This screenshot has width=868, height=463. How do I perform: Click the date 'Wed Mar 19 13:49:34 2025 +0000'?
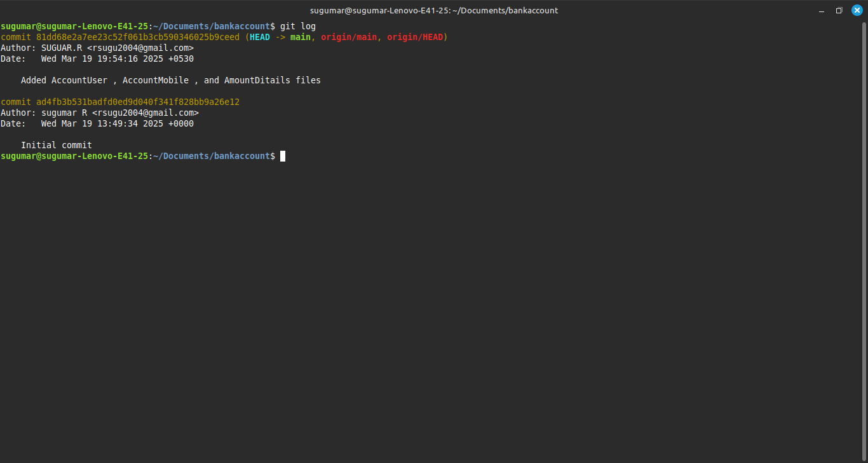(x=118, y=123)
